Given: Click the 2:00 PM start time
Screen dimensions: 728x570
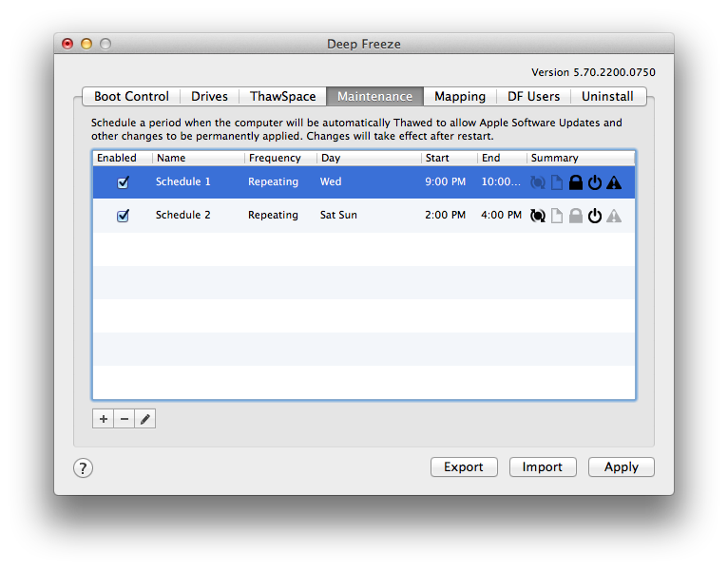Looking at the screenshot, I should pyautogui.click(x=445, y=215).
